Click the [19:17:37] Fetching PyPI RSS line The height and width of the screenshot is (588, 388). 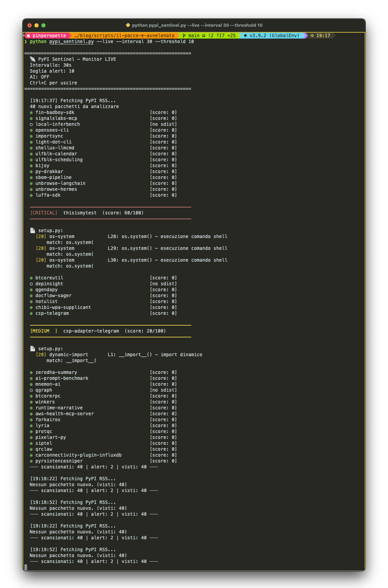pyautogui.click(x=73, y=100)
